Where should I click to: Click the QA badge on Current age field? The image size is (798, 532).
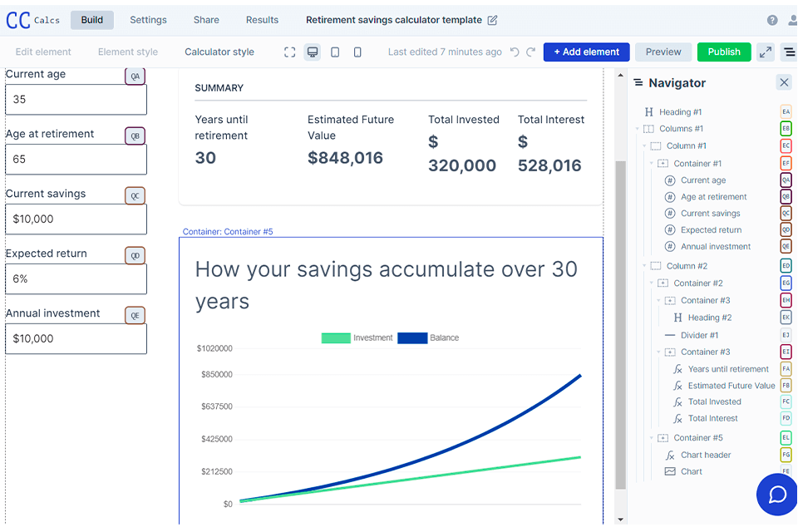[x=135, y=76]
